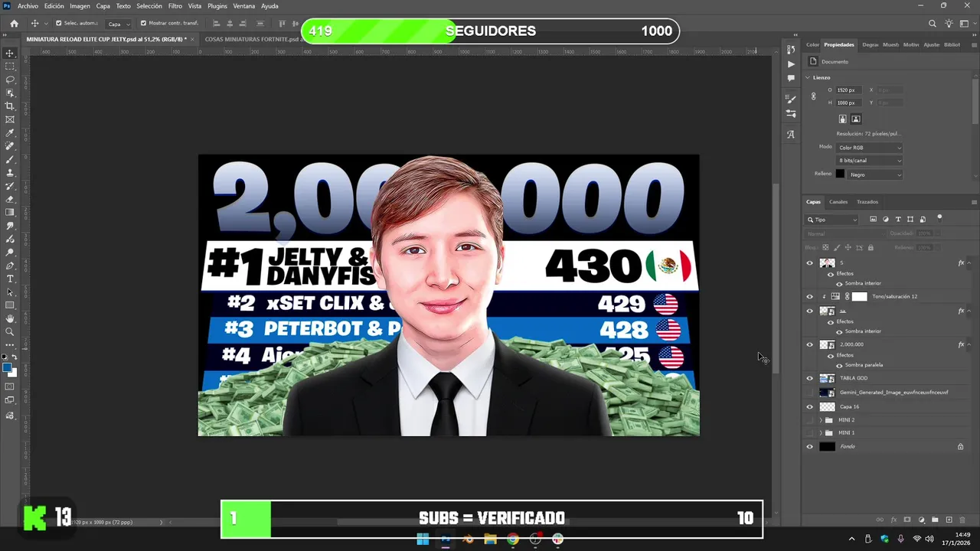Select the Rectangular Marquee tool

click(x=10, y=67)
